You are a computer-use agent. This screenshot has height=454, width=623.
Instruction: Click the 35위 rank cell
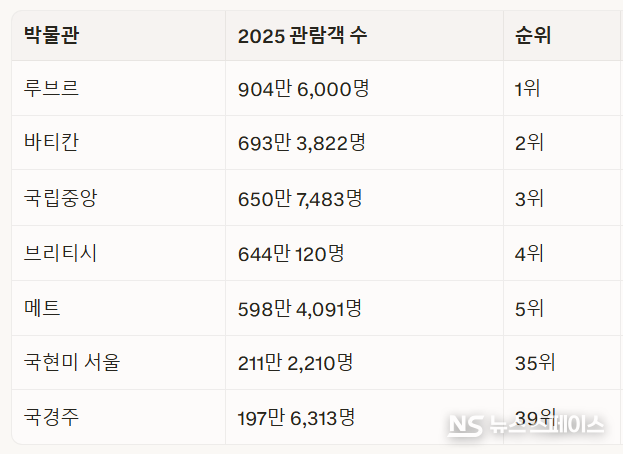[x=534, y=362]
